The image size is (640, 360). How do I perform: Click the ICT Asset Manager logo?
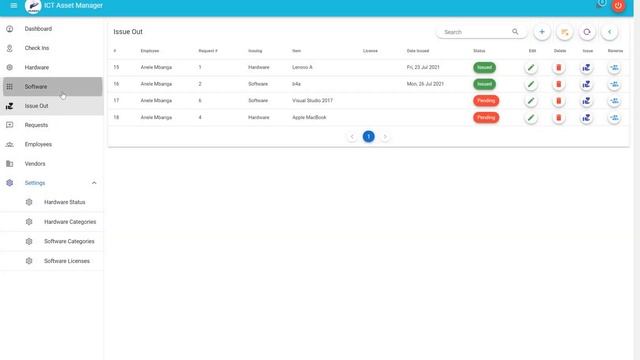[33, 6]
